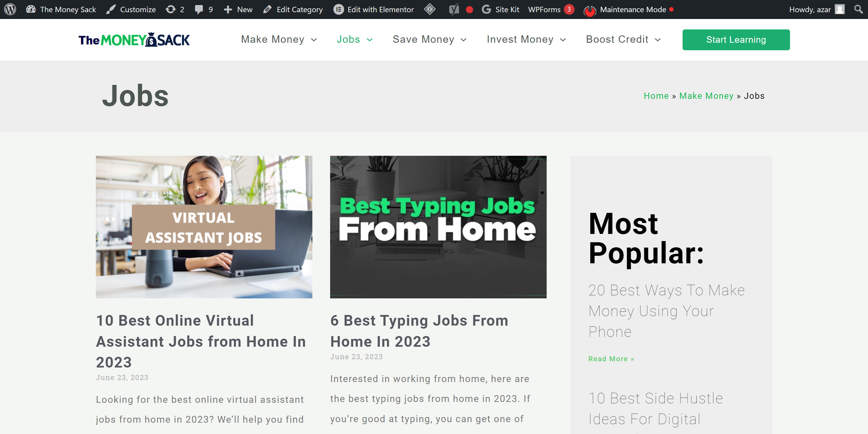
Task: Open 10 Best Online Virtual Assistant article title
Action: (x=201, y=341)
